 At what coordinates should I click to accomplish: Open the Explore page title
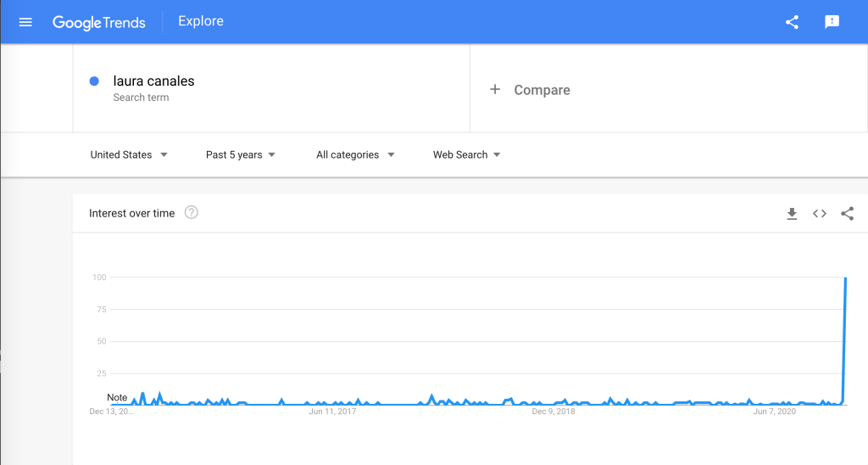tap(201, 21)
